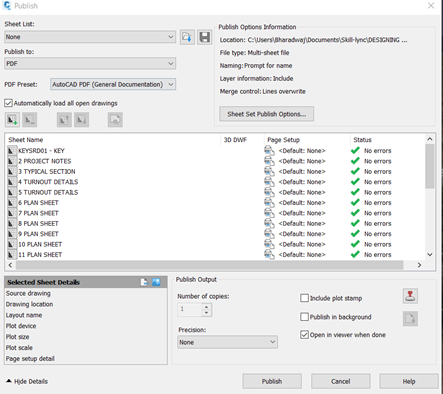This screenshot has height=394, width=443.
Task: Click the Number of copies input field
Action: click(190, 309)
